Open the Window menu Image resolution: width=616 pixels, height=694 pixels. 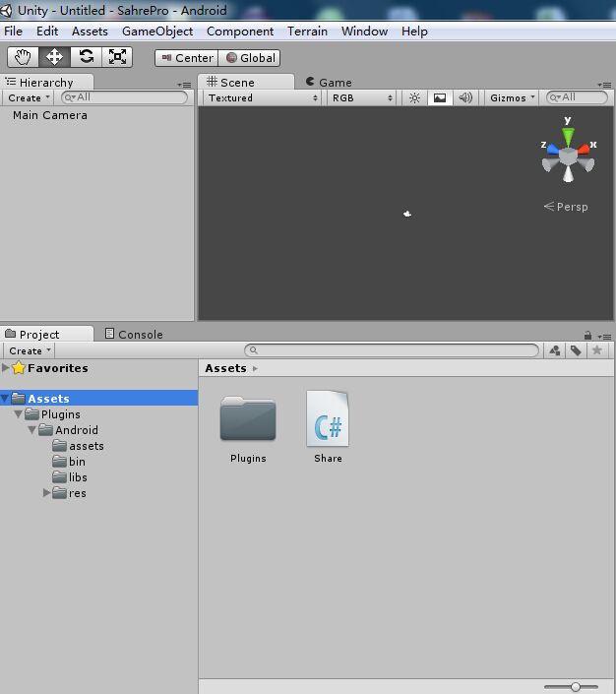pos(365,32)
